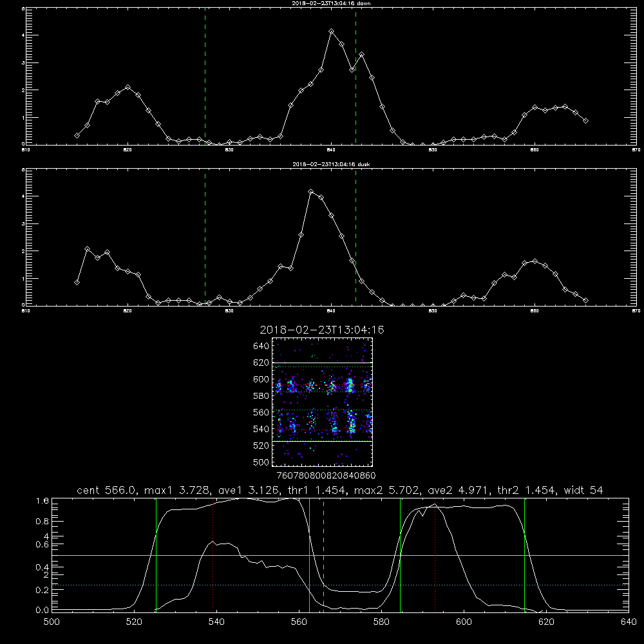Viewport: 644px width, 644px height.
Task: Click the highest peak diamond in dawn plot
Action: click(x=332, y=32)
